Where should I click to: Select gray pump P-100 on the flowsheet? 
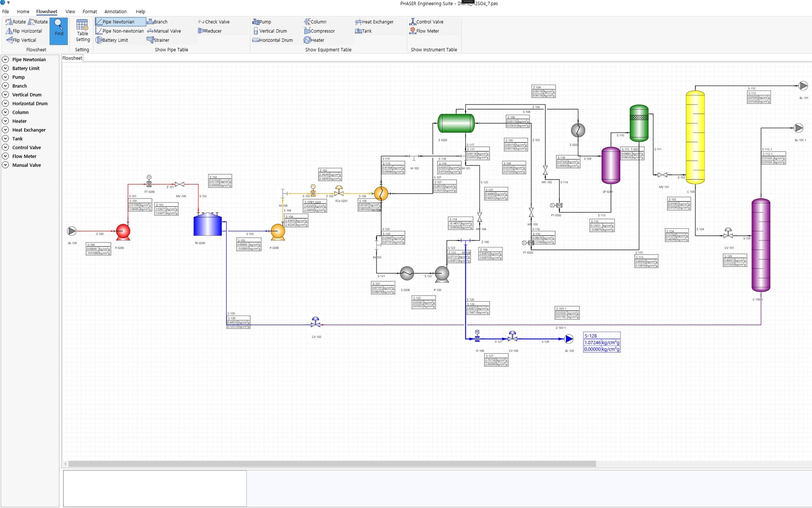point(442,274)
